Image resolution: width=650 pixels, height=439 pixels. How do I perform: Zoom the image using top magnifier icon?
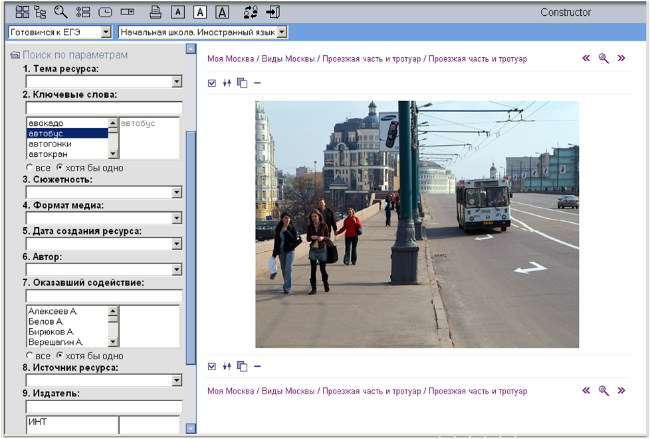(x=604, y=59)
